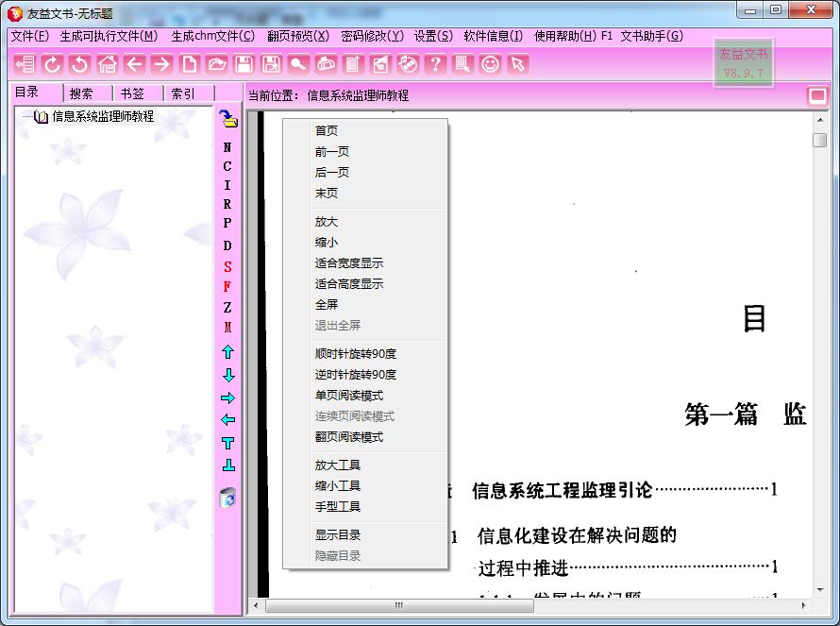Image resolution: width=840 pixels, height=626 pixels.
Task: Switch to the 书签 tab
Action: pos(138,93)
